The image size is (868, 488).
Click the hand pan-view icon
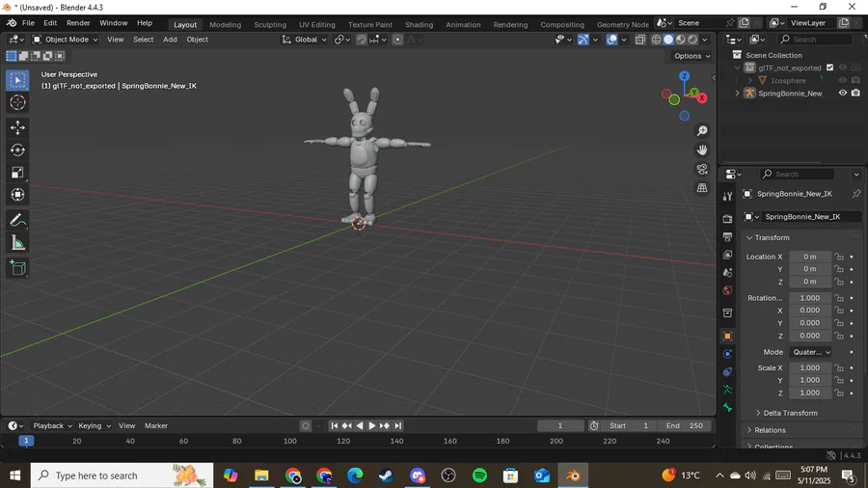click(x=702, y=149)
